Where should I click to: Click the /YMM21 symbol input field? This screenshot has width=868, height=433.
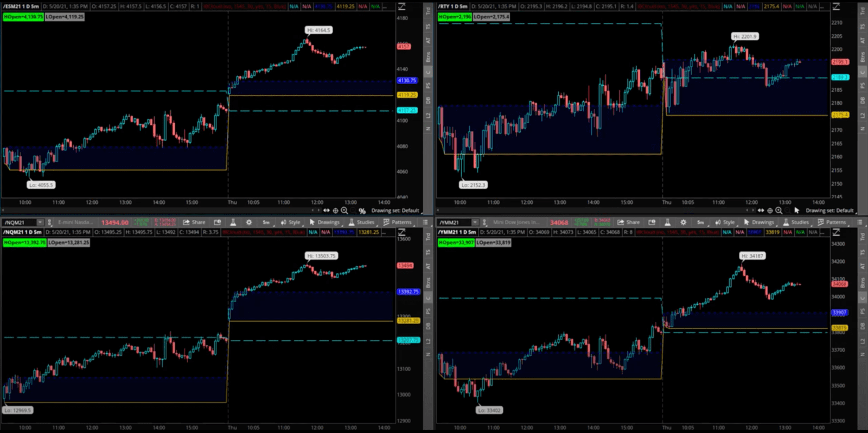[x=454, y=222]
